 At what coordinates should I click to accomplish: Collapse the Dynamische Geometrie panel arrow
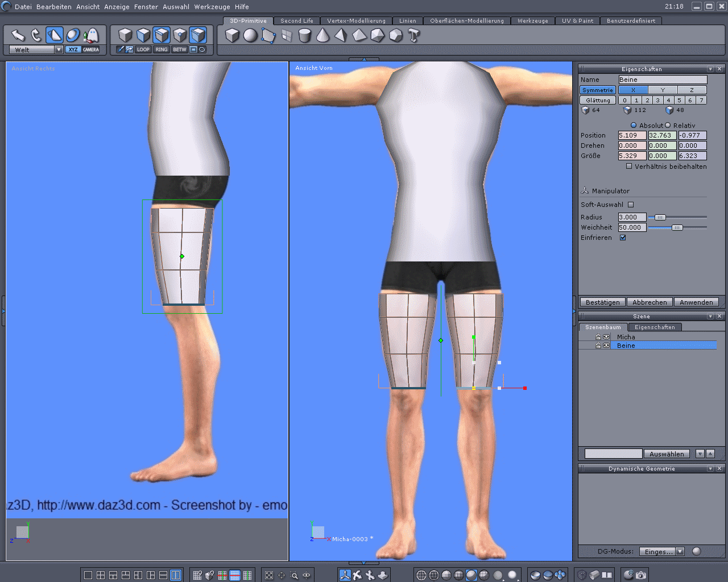[710, 468]
